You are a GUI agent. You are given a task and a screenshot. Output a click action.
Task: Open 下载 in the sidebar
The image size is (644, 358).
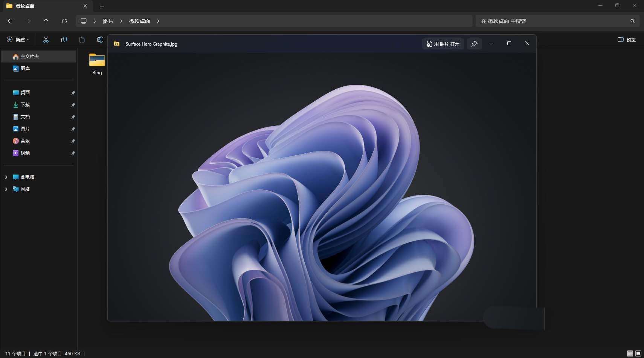(x=25, y=105)
